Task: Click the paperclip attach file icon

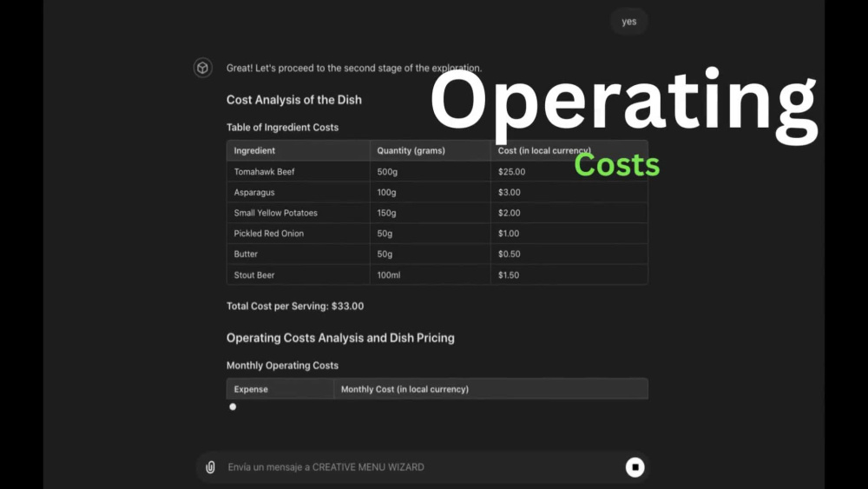Action: (x=210, y=466)
